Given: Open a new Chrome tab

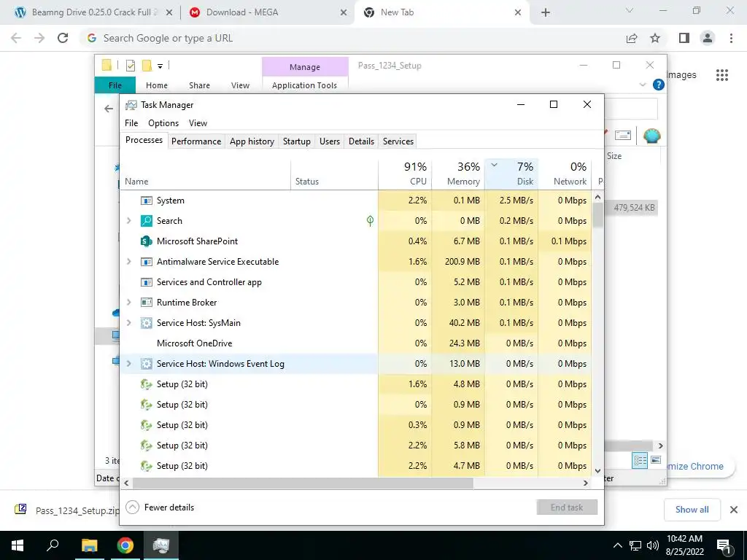Looking at the screenshot, I should [x=546, y=12].
